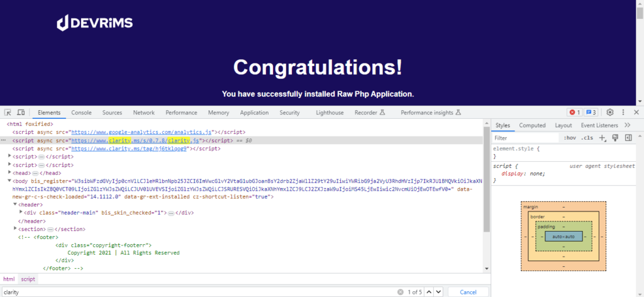Toggle the computed styles sidebar icon
Screen dimensions: 644x297
628,138
